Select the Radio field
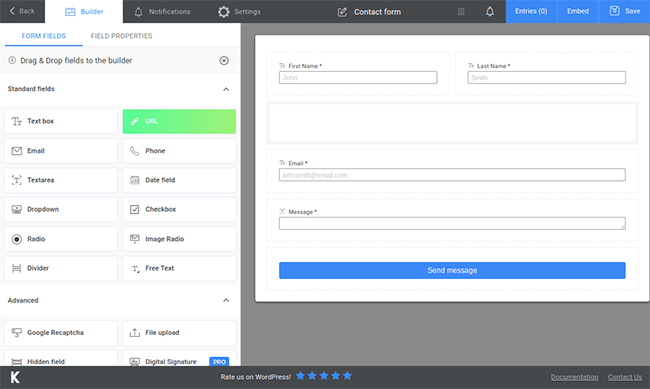 pyautogui.click(x=61, y=239)
